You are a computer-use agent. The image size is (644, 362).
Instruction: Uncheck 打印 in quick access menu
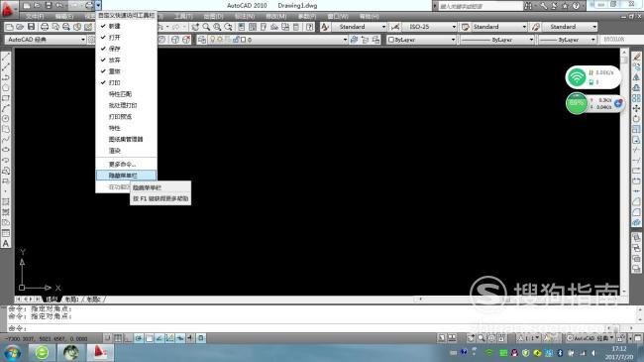126,82
